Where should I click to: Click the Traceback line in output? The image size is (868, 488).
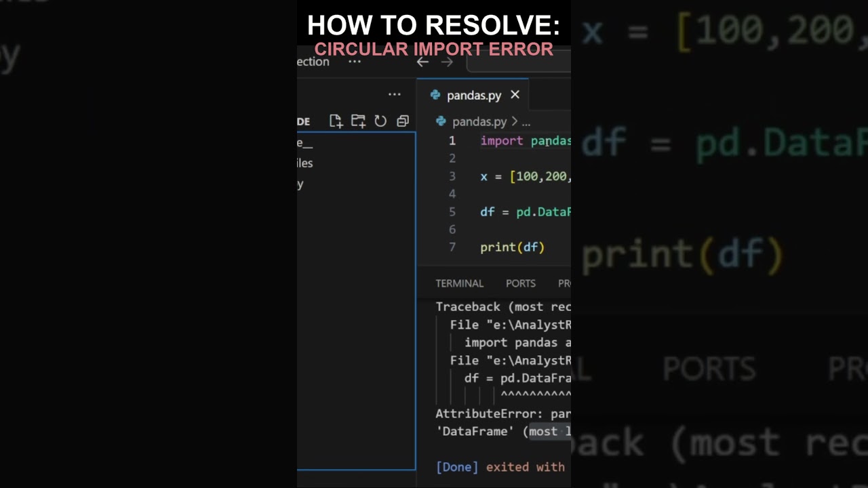coord(503,307)
